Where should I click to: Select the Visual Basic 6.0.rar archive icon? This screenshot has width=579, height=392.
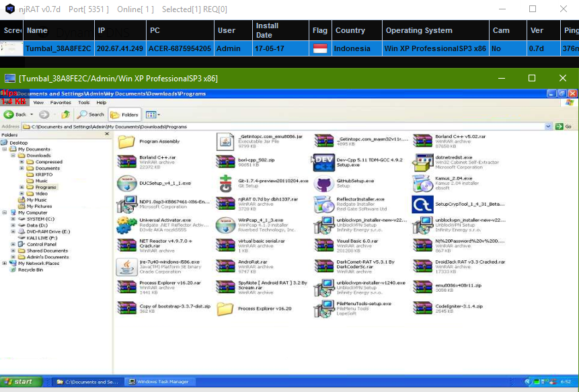pos(323,245)
